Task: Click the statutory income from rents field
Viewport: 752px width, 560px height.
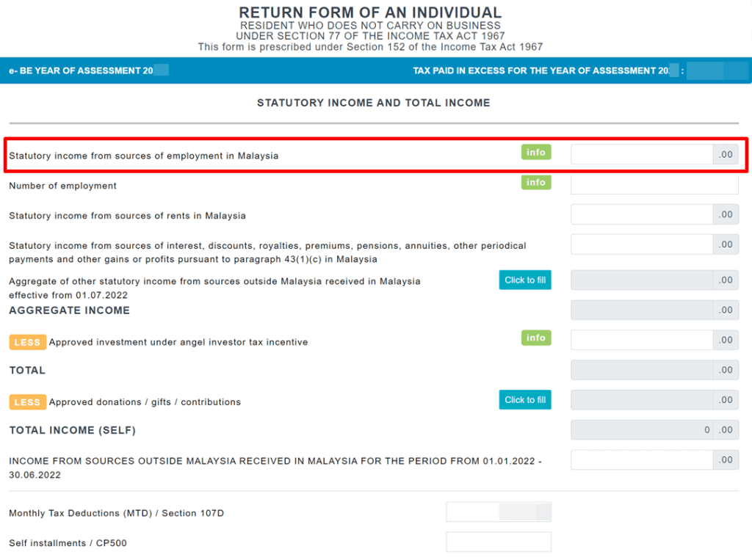Action: coord(641,215)
